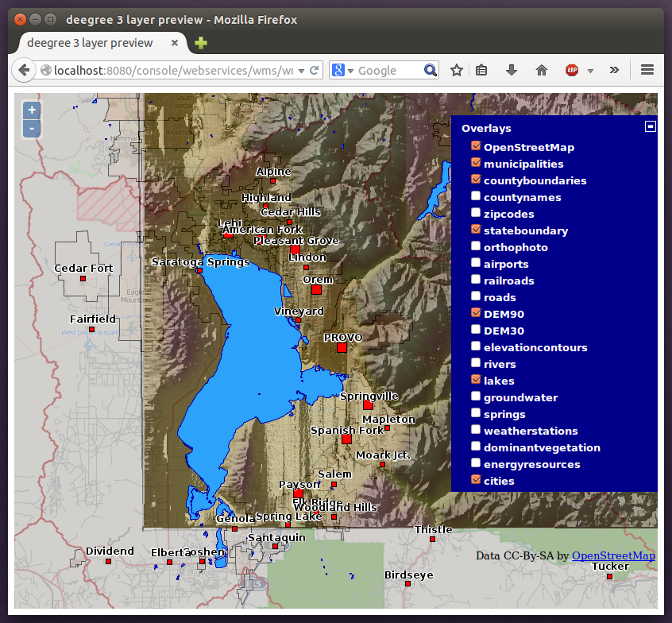Screen dimensions: 672x623
Task: Open a new tab with plus button
Action: [201, 43]
